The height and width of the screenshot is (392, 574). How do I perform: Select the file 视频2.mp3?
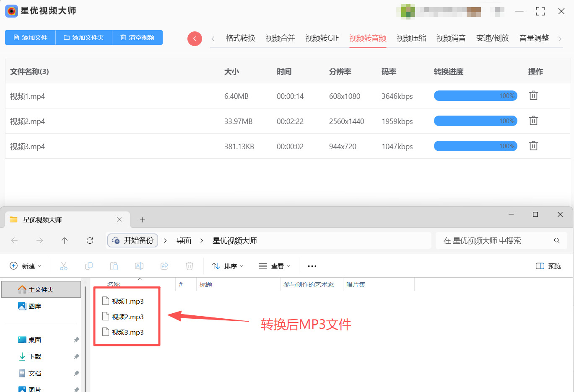[123, 317]
